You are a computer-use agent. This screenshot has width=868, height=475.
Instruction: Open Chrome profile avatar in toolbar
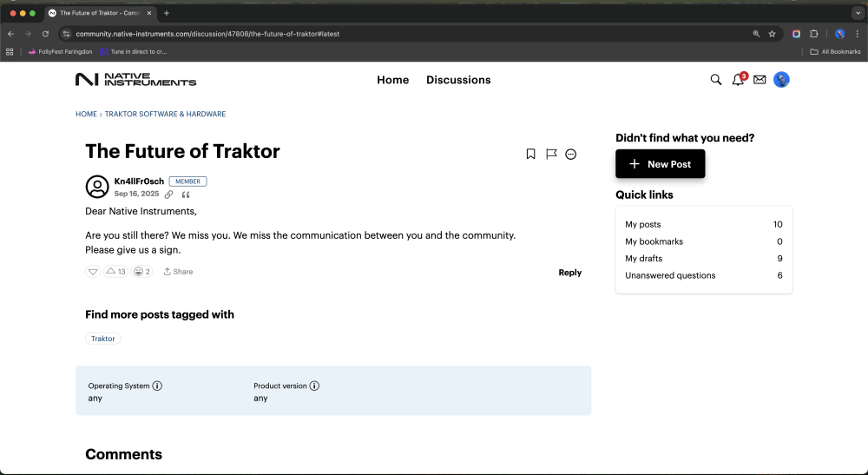[x=839, y=34]
